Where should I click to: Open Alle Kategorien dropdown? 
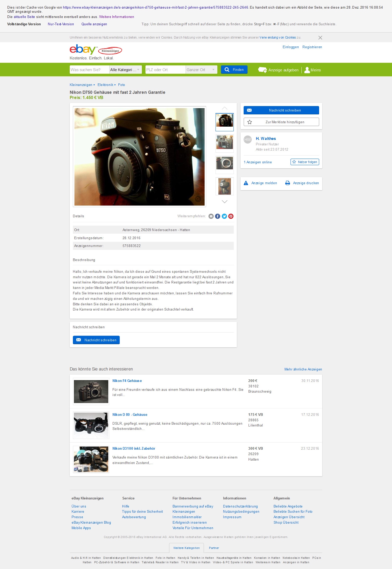(126, 70)
